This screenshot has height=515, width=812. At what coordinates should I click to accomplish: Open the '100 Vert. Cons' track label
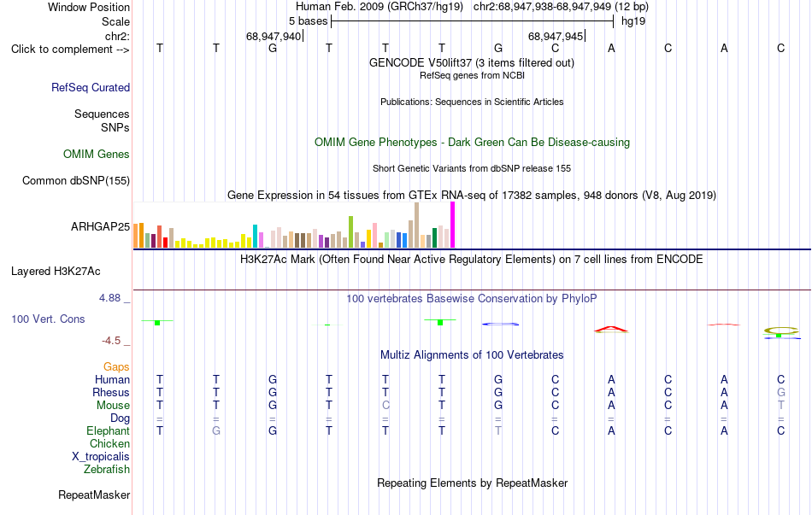(48, 319)
